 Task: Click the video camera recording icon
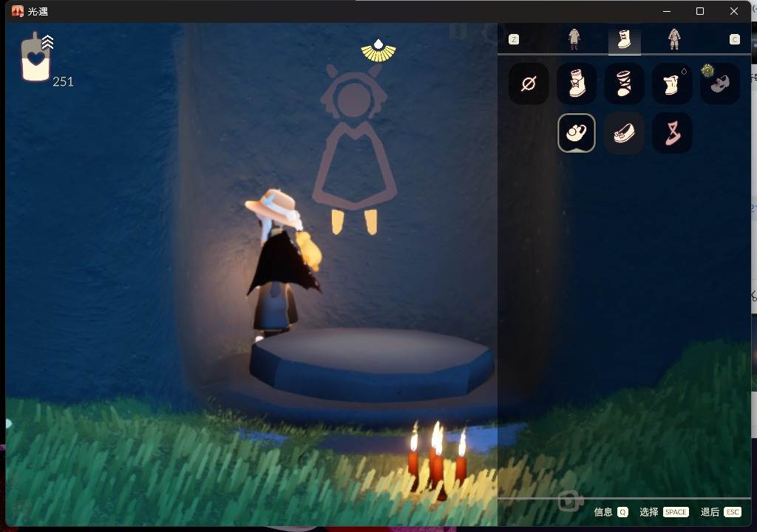[571, 501]
